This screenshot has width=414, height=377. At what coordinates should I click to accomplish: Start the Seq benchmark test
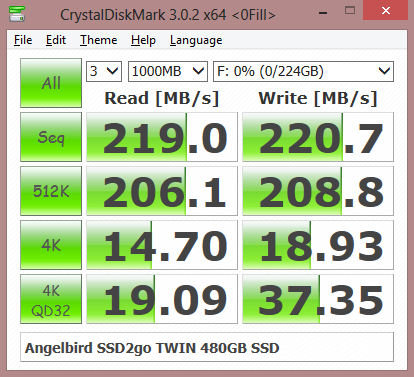pyautogui.click(x=51, y=137)
